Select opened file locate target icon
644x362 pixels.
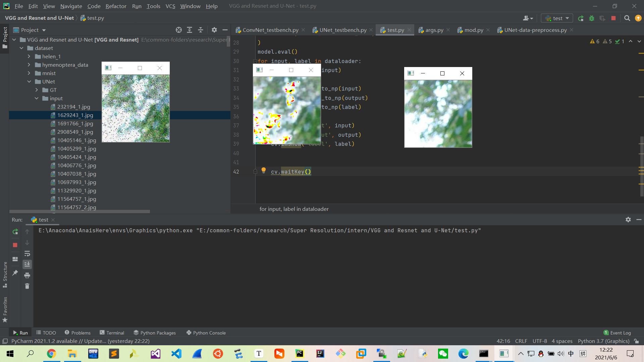pos(179,30)
